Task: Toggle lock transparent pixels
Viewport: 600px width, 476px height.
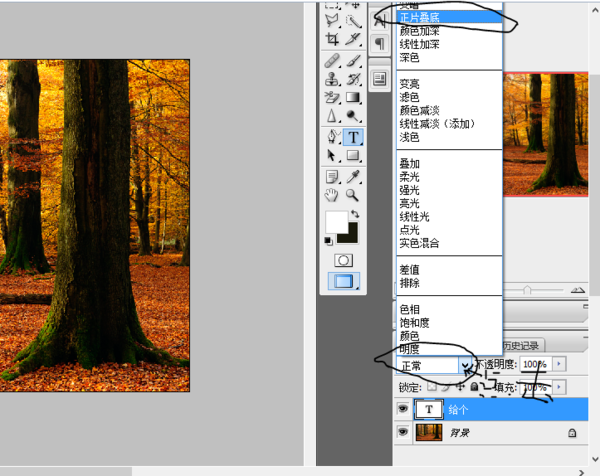Action: pos(432,387)
